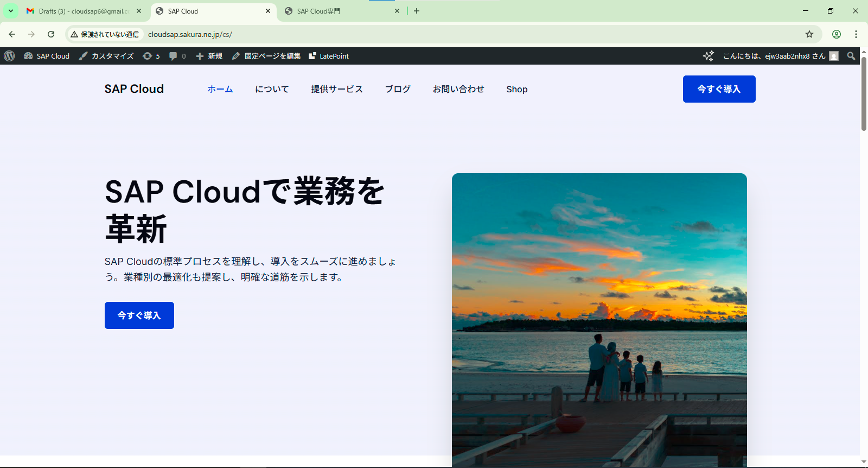
Task: Close the SAP Cloud専門 tab
Action: [397, 11]
